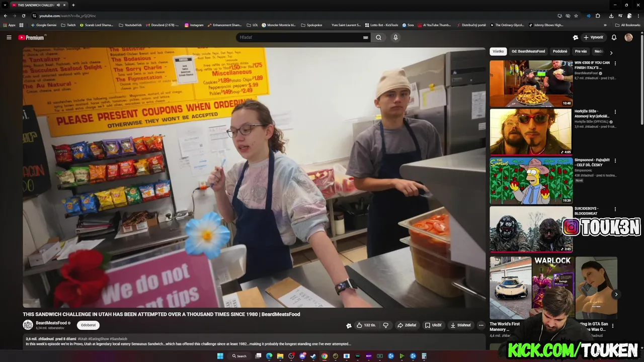The height and width of the screenshot is (362, 644).
Task: Open the tab search dropdown arrow
Action: 5,5
